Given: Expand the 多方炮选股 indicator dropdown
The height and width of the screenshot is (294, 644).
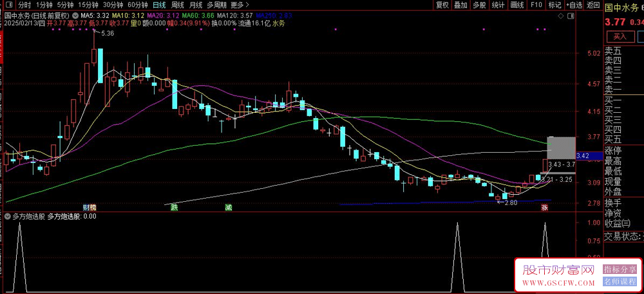Looking at the screenshot, I should 8,216.
